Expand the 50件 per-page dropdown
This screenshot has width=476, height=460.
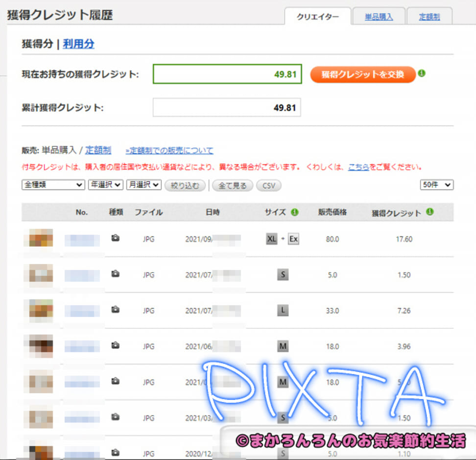click(x=436, y=185)
